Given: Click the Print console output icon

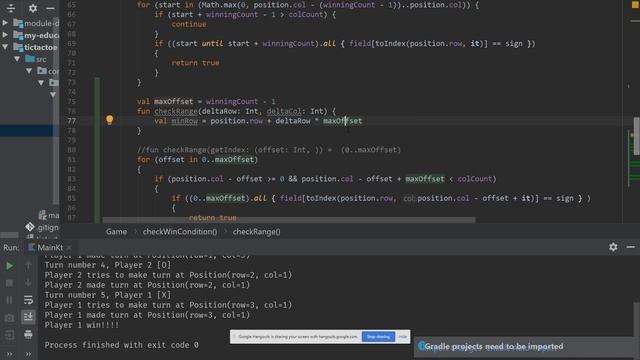Looking at the screenshot, I should [28, 335].
